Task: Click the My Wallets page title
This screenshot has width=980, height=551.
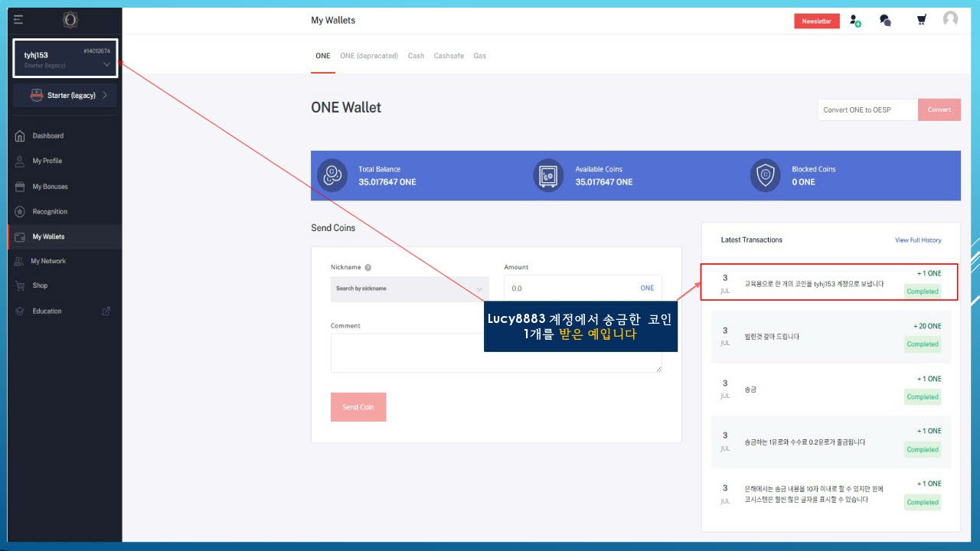Action: pos(333,21)
